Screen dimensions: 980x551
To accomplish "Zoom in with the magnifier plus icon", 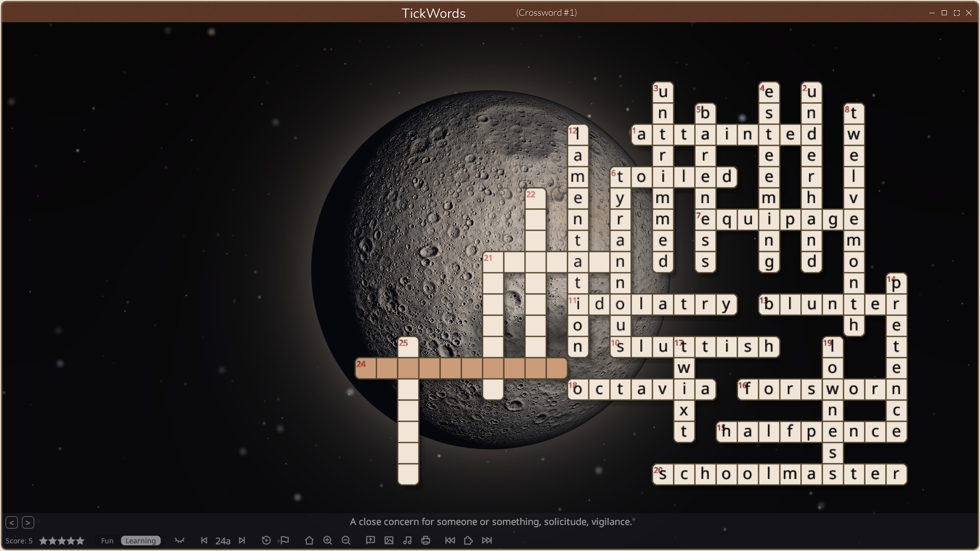I will click(328, 540).
